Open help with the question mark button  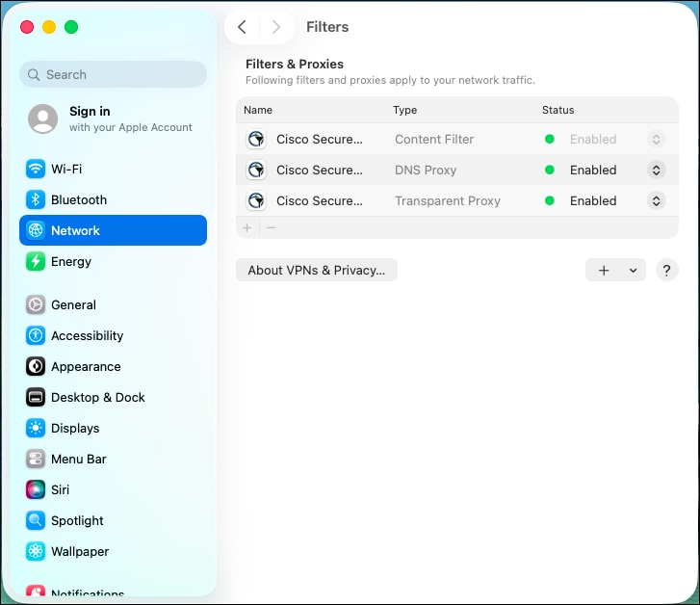pyautogui.click(x=666, y=270)
